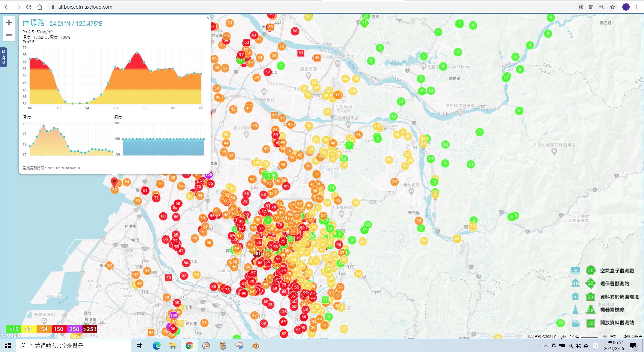Image resolution: width=644 pixels, height=352 pixels.
Task: Open Chrome three-dot menu
Action: 637,7
